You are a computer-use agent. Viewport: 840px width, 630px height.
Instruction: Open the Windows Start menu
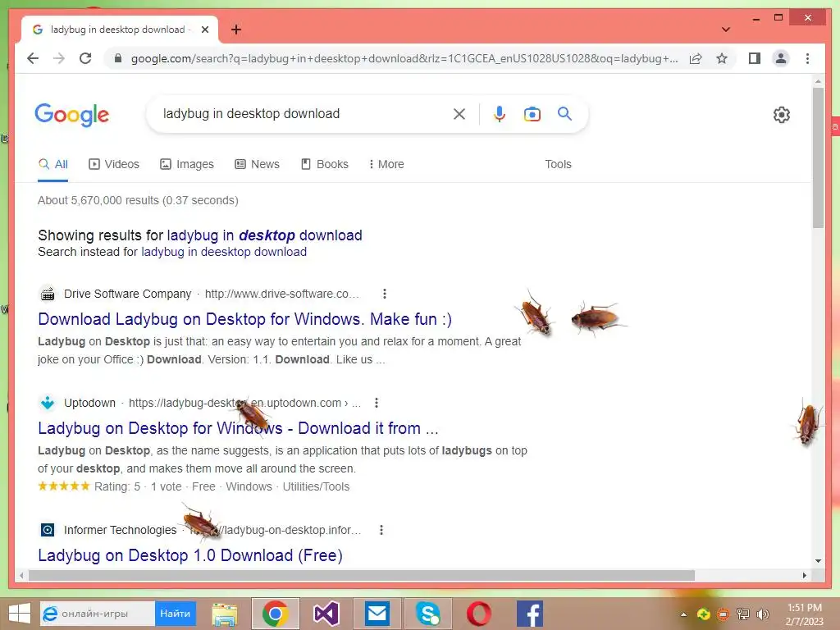pyautogui.click(x=19, y=614)
